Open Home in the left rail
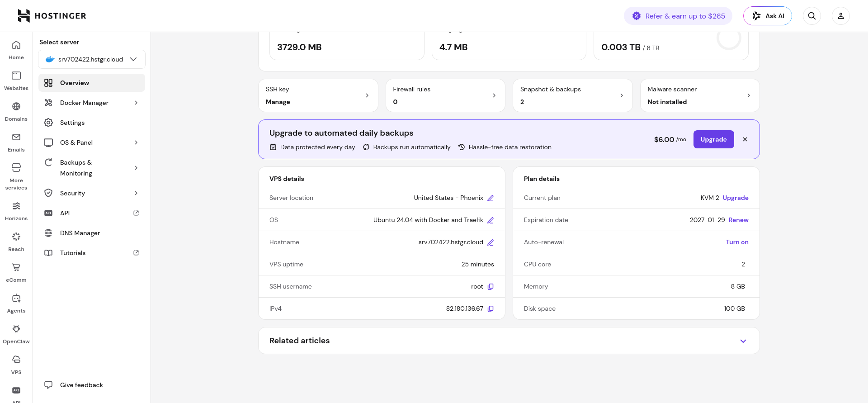The width and height of the screenshot is (868, 403). (x=16, y=50)
